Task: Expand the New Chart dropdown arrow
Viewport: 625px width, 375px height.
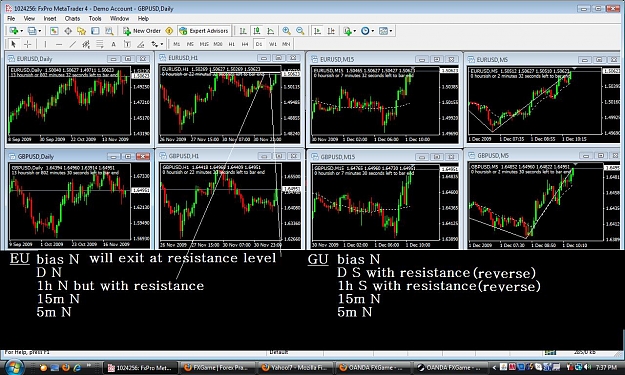Action: (21, 31)
